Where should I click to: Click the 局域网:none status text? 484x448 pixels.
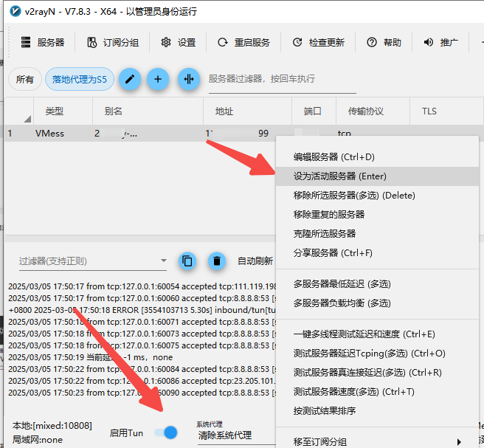coord(38,440)
